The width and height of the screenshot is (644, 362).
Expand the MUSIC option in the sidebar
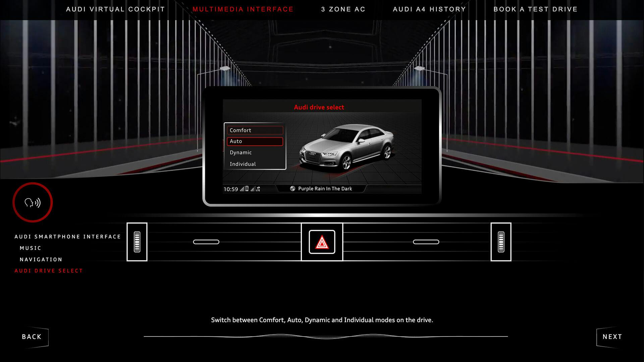(x=30, y=248)
